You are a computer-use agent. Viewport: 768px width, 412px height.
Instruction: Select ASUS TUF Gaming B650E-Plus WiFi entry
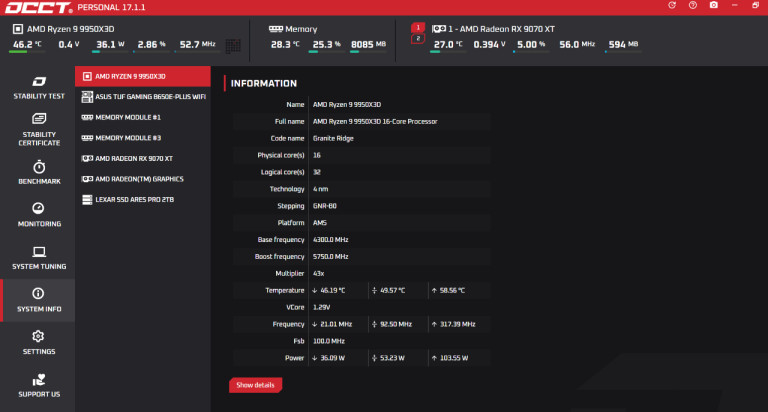[143, 97]
